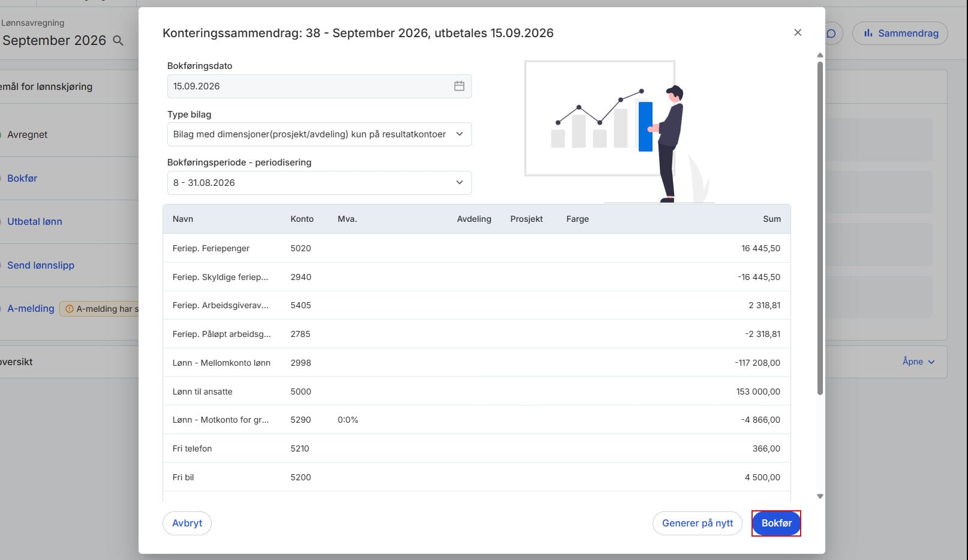Click the sum -117 208,00
Screen dimensions: 968x560
pos(757,363)
